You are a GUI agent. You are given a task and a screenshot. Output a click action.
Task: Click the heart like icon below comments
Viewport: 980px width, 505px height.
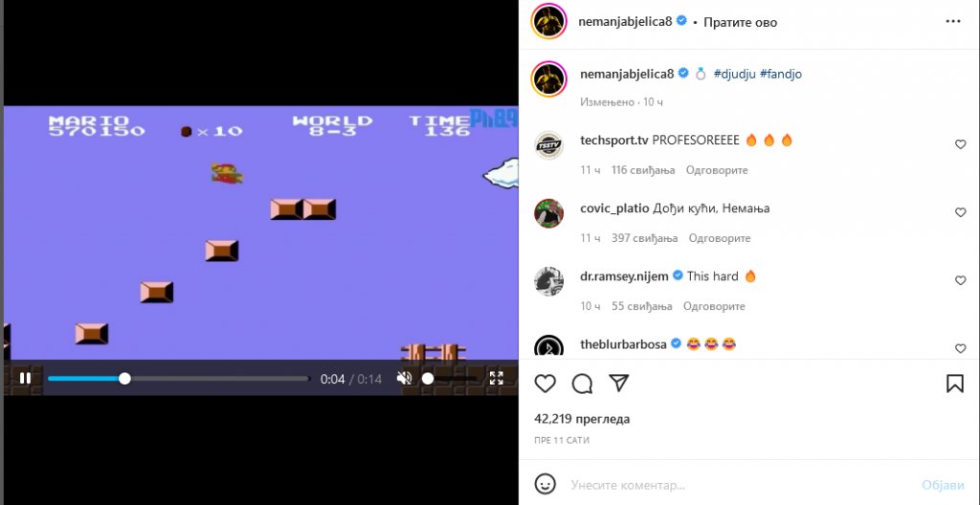[545, 384]
